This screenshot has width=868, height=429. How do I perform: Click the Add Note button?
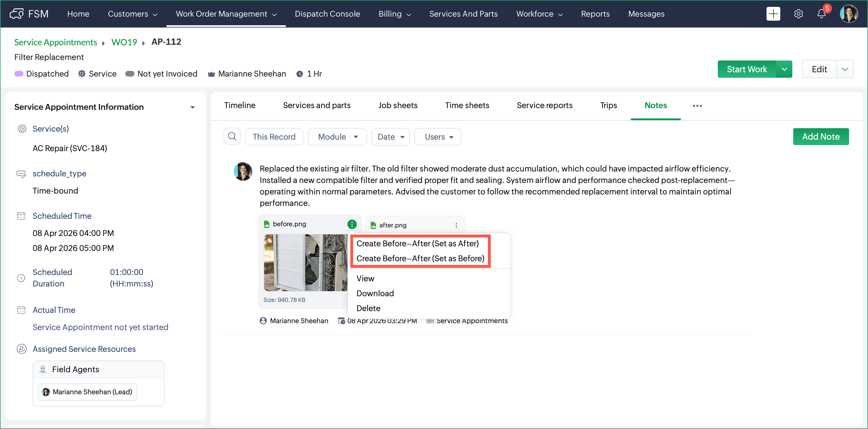pyautogui.click(x=820, y=136)
